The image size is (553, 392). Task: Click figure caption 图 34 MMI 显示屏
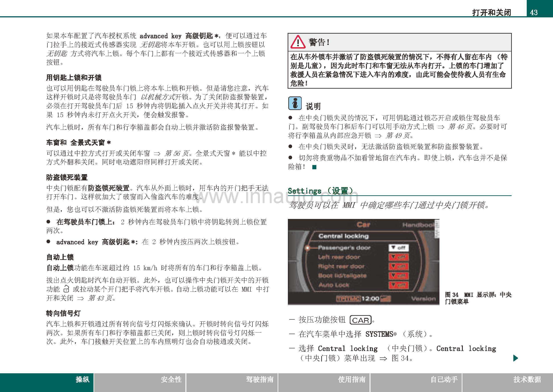pos(478,298)
